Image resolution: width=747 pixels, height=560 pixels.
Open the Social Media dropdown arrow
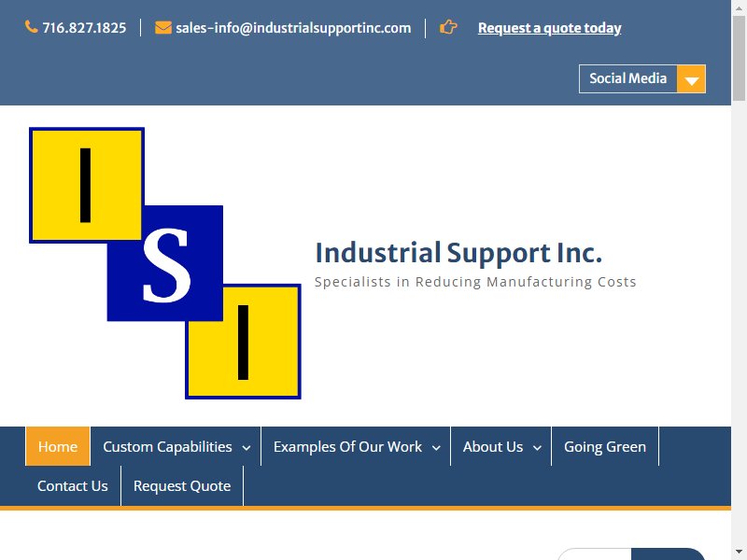click(691, 79)
